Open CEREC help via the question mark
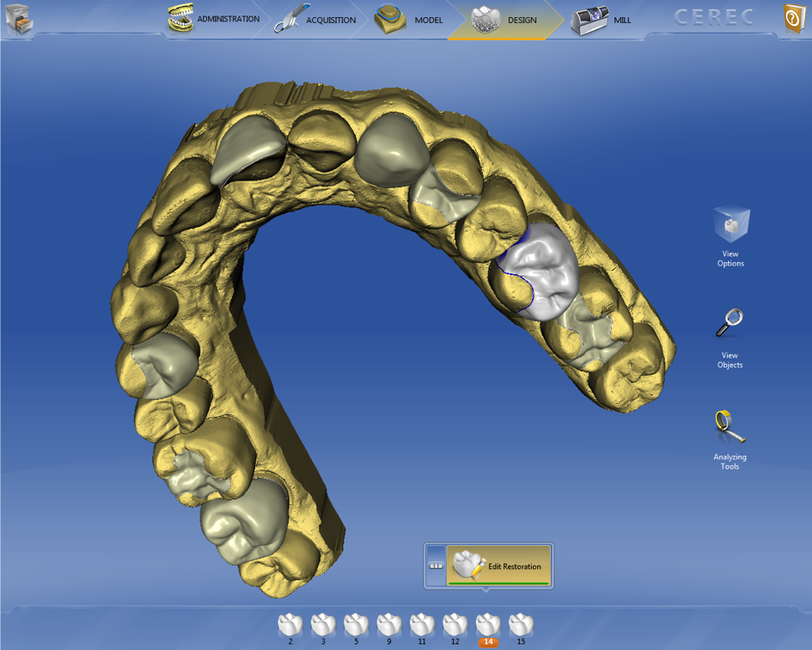 792,17
